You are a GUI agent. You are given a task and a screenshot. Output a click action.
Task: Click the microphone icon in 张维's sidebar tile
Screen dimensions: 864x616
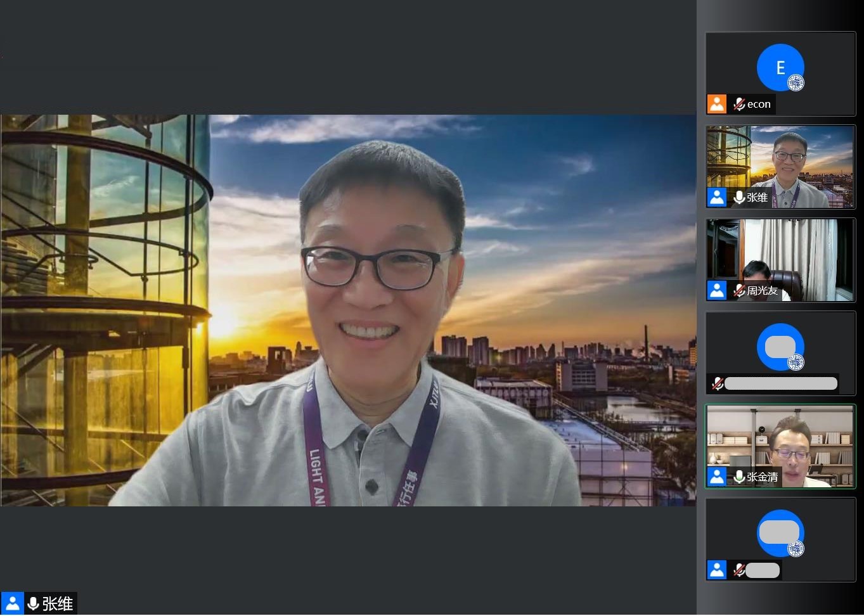pyautogui.click(x=738, y=197)
